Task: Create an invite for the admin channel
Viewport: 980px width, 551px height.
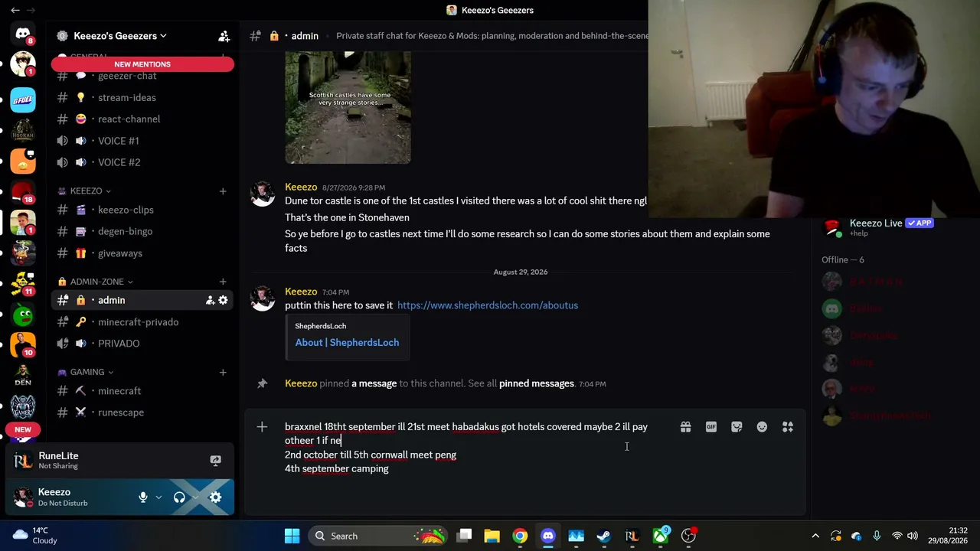Action: 210,301
